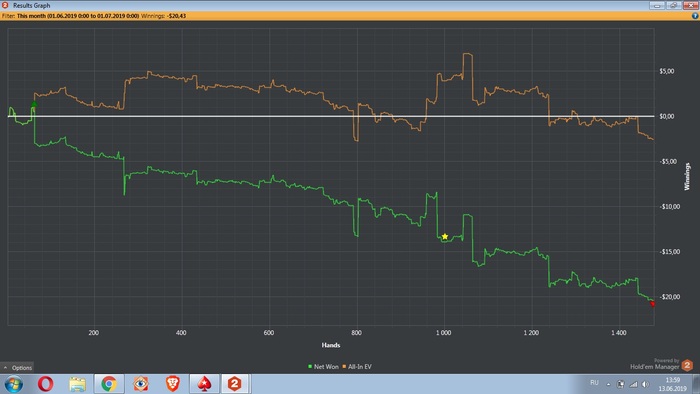This screenshot has height=394, width=700.
Task: Toggle the Net Won legend entry
Action: [323, 367]
